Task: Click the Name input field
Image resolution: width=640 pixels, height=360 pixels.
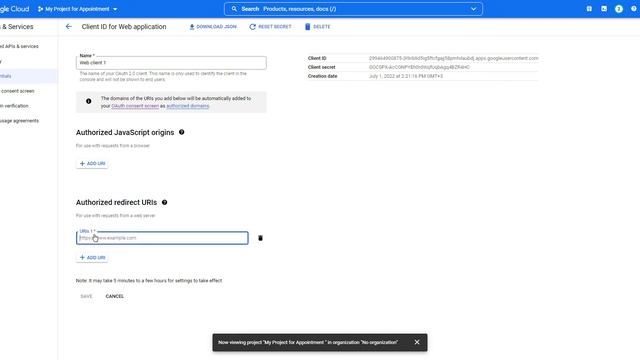Action: [171, 63]
